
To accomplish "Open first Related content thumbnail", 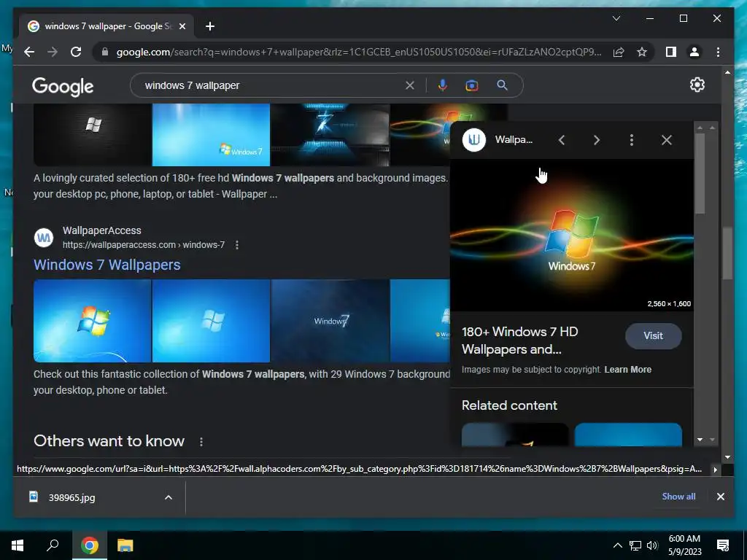I will point(515,435).
